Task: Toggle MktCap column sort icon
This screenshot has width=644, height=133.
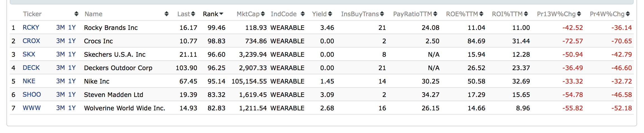Action: pos(263,14)
